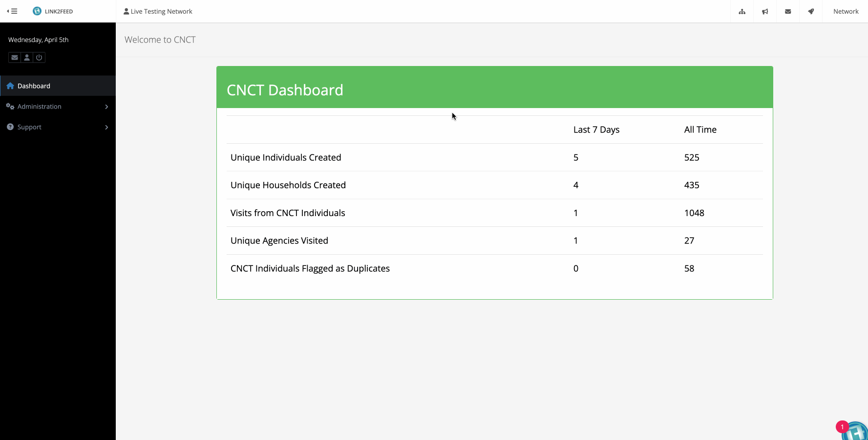868x440 pixels.
Task: Expand the Administration menu chevron
Action: 106,107
